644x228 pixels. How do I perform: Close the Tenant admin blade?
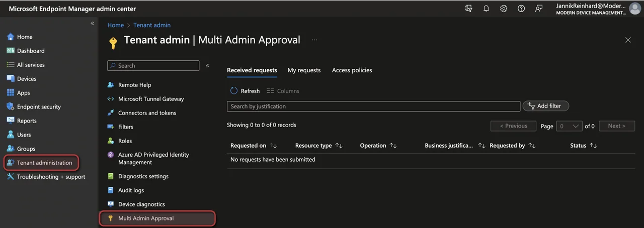click(628, 40)
